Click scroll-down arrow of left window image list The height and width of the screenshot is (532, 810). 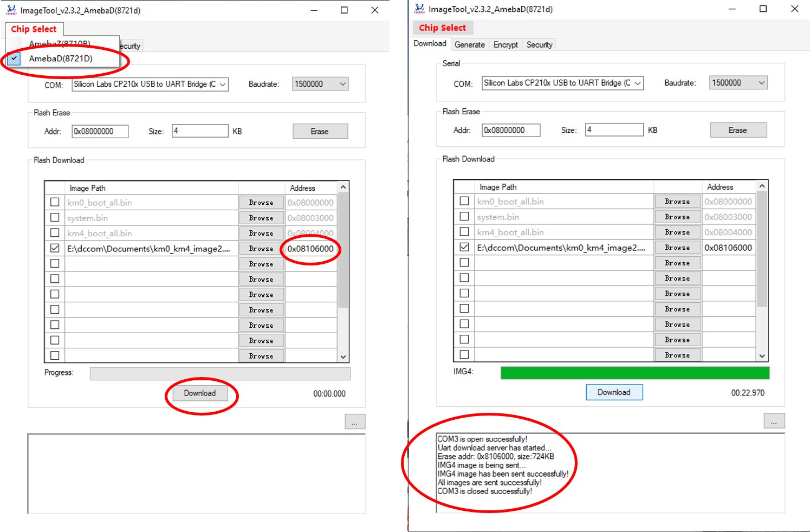pos(343,356)
